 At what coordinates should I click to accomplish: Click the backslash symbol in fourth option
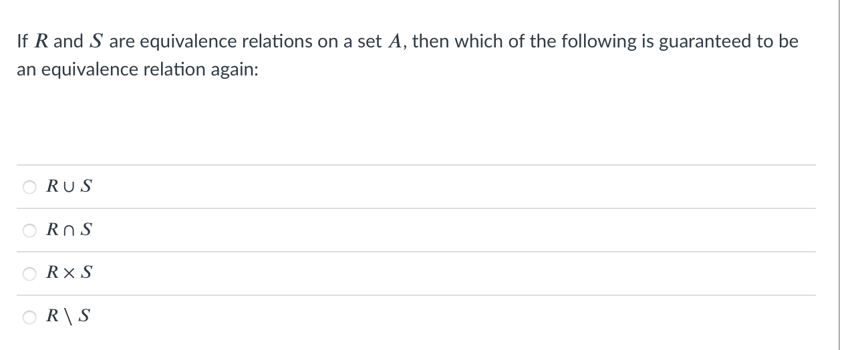click(x=68, y=317)
